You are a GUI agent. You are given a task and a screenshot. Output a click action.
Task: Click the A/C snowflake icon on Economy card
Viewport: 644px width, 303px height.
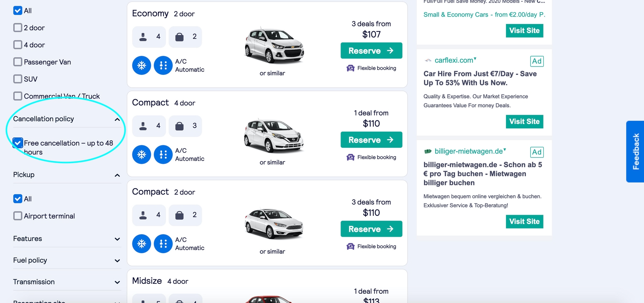142,65
